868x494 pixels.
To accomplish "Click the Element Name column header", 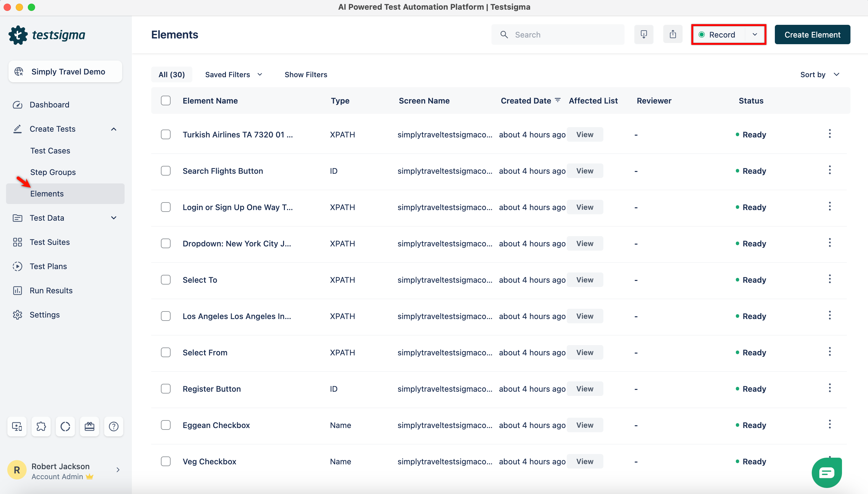I will tap(210, 101).
